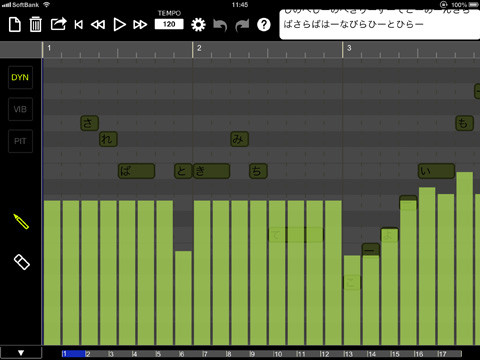Tap the rewind button
480x360 pixels.
pos(98,25)
